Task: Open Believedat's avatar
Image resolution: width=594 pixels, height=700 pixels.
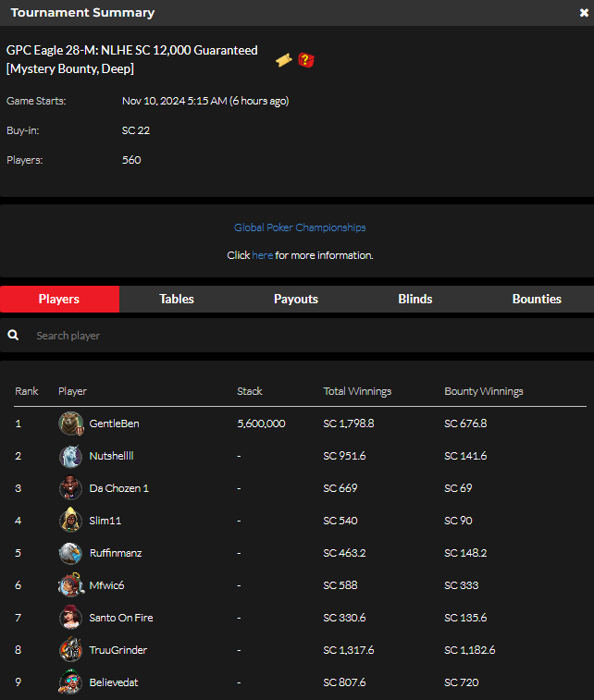Action: (x=70, y=682)
